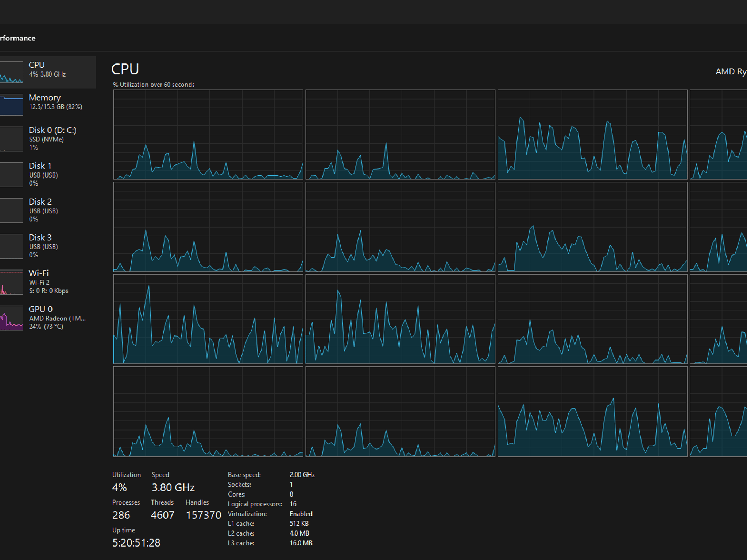This screenshot has height=560, width=747.
Task: Click the second core graph in the bottom row
Action: point(400,412)
